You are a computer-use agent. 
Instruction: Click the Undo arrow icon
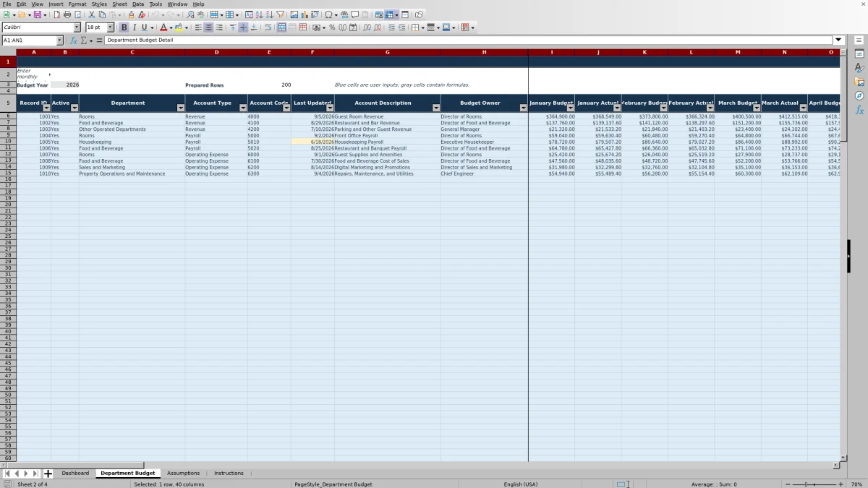pos(156,14)
